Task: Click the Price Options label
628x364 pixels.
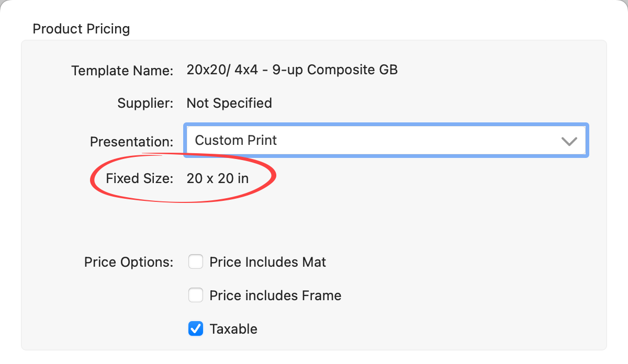Action: (x=129, y=262)
